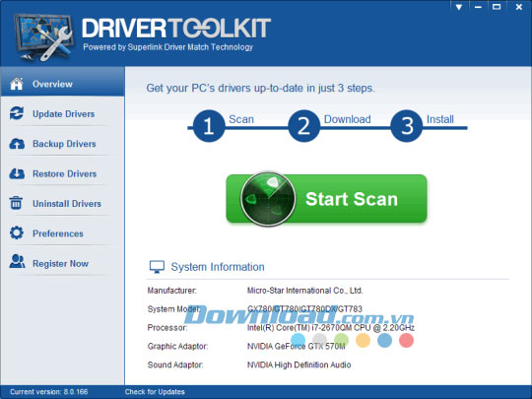This screenshot has height=399, width=532.
Task: Open the title bar dropdown arrow menu
Action: [x=459, y=7]
